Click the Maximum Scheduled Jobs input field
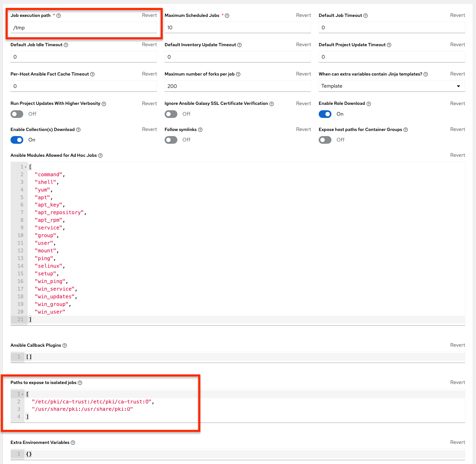 [238, 28]
